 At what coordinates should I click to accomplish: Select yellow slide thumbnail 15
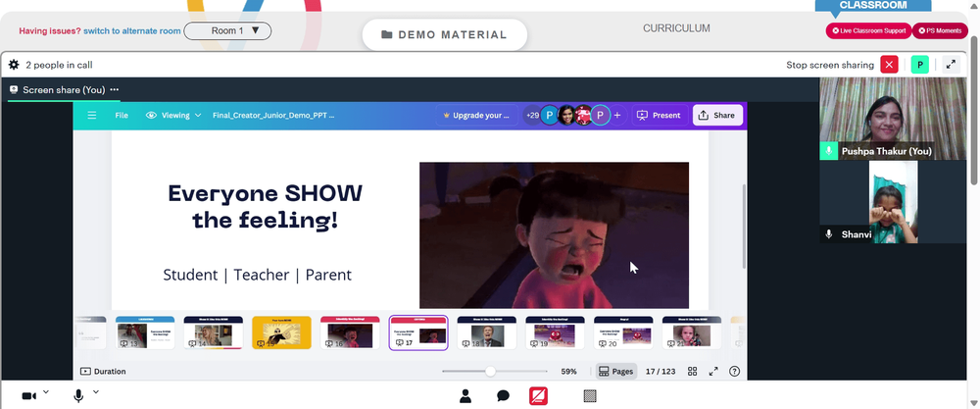pyautogui.click(x=281, y=332)
